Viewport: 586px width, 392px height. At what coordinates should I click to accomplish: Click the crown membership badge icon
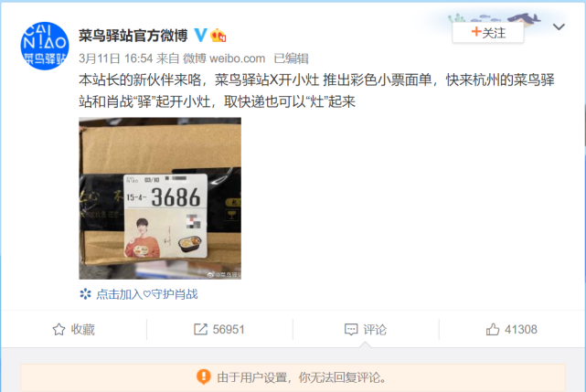(218, 36)
